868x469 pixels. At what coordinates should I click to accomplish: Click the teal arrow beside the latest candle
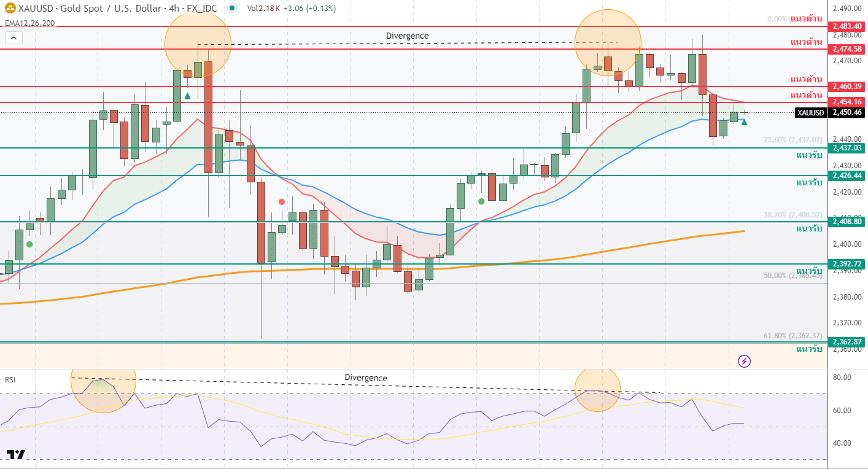(x=744, y=122)
